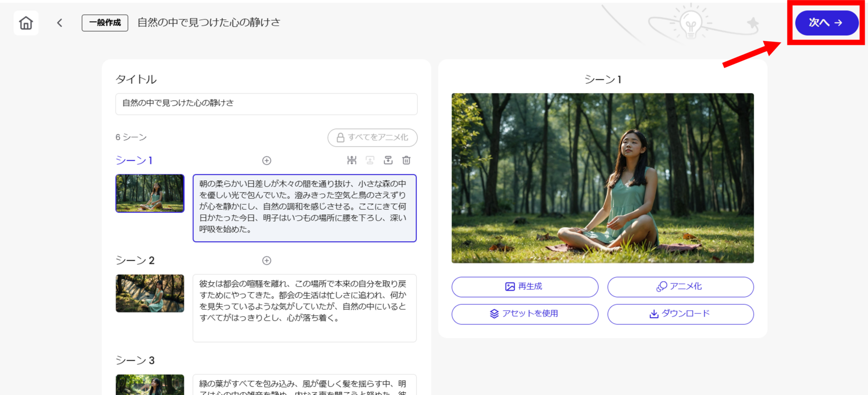This screenshot has height=395, width=868.
Task: Open アセットを使用 to use assets
Action: (x=524, y=314)
